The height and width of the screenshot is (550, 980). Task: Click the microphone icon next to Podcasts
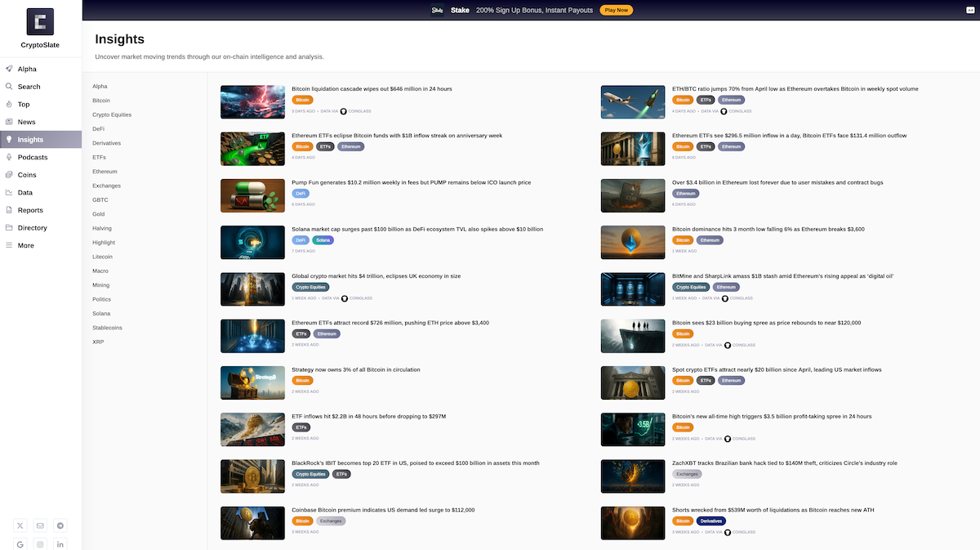coord(9,157)
